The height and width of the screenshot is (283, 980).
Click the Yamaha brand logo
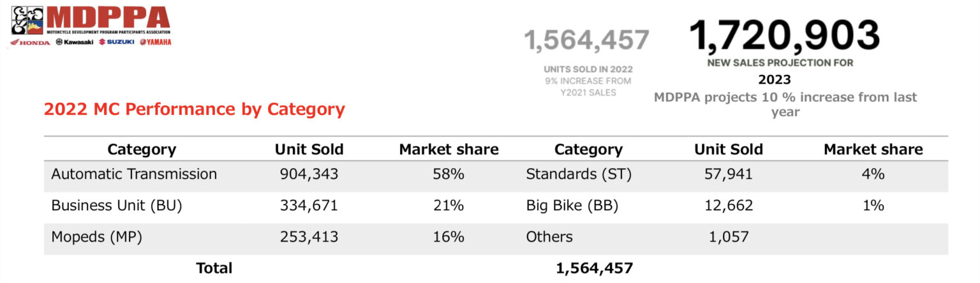point(155,42)
